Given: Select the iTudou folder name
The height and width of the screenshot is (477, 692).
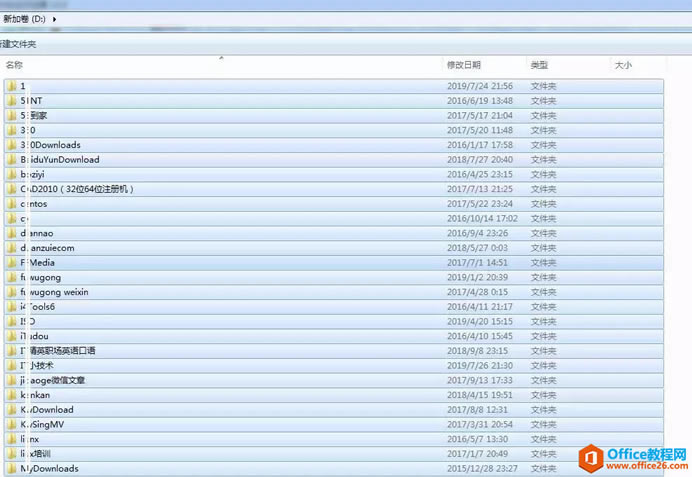Looking at the screenshot, I should coord(34,336).
